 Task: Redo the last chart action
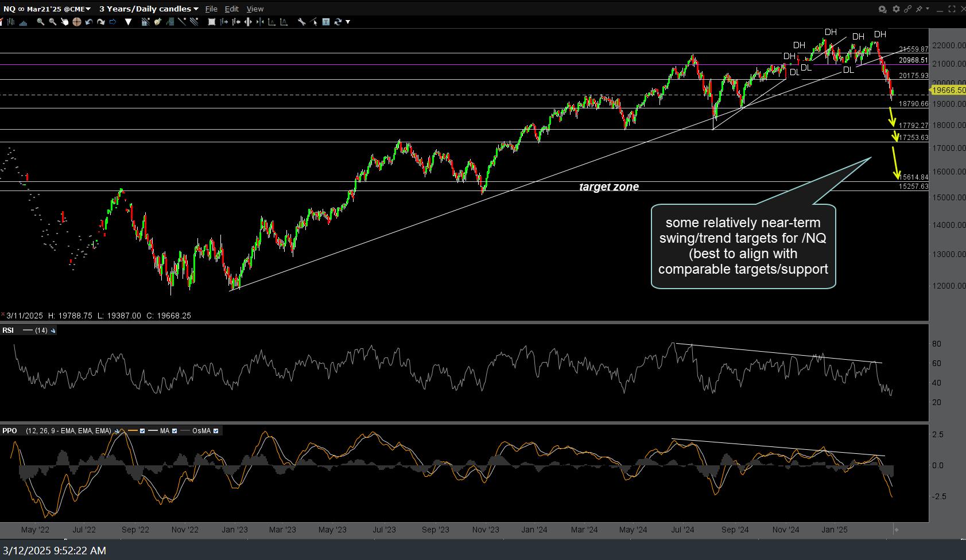[x=102, y=22]
